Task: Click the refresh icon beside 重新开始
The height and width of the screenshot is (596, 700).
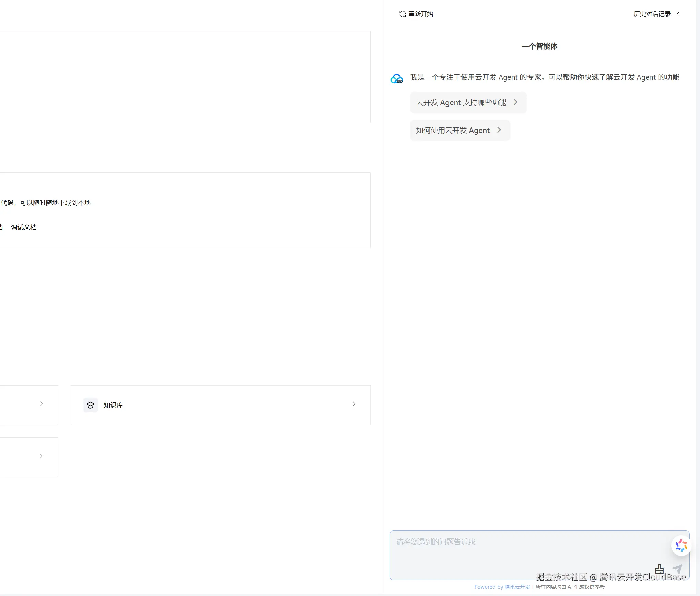Action: [402, 14]
